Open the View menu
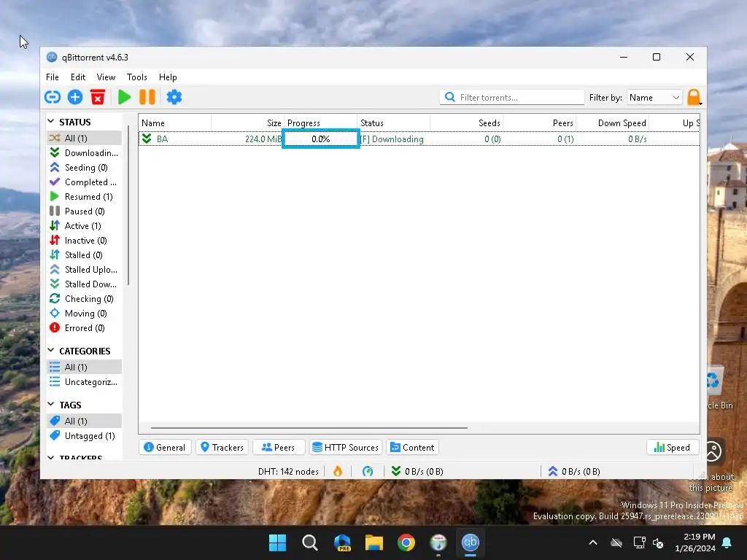The image size is (747, 560). pyautogui.click(x=106, y=77)
